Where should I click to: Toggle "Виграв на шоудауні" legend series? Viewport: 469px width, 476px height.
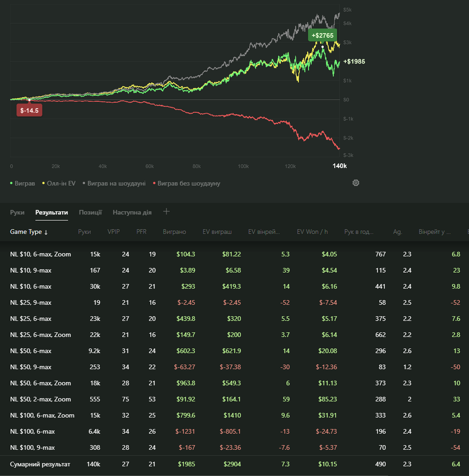(x=113, y=184)
